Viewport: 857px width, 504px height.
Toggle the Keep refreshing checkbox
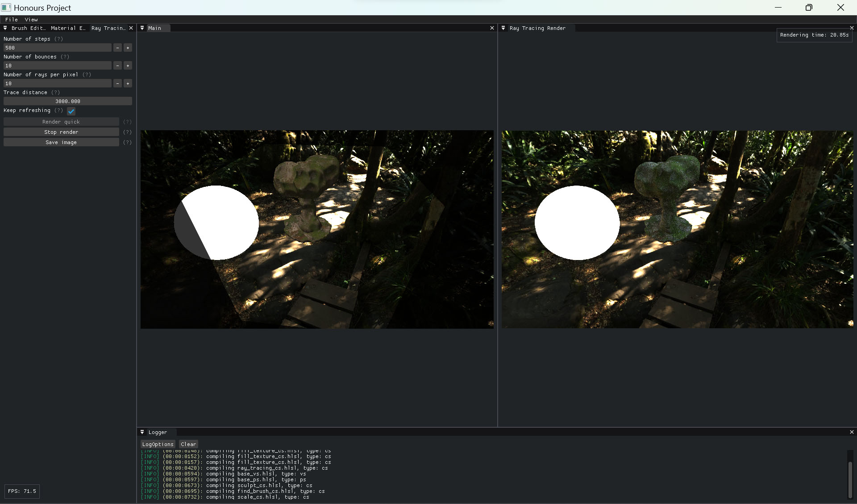click(71, 111)
